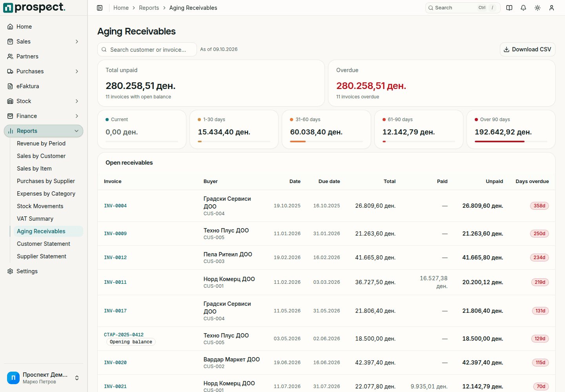This screenshot has height=392, width=565.
Task: Switch theme with the sun icon
Action: 538,8
